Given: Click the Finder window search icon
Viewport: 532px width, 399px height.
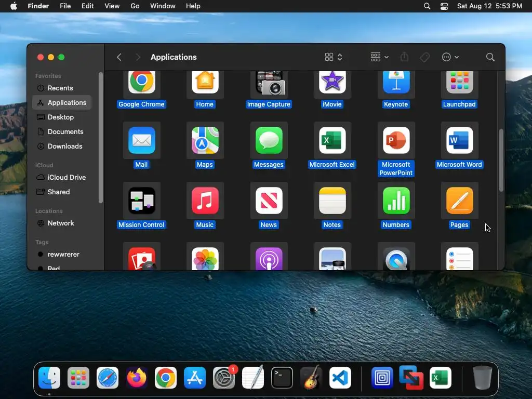Looking at the screenshot, I should pos(490,57).
